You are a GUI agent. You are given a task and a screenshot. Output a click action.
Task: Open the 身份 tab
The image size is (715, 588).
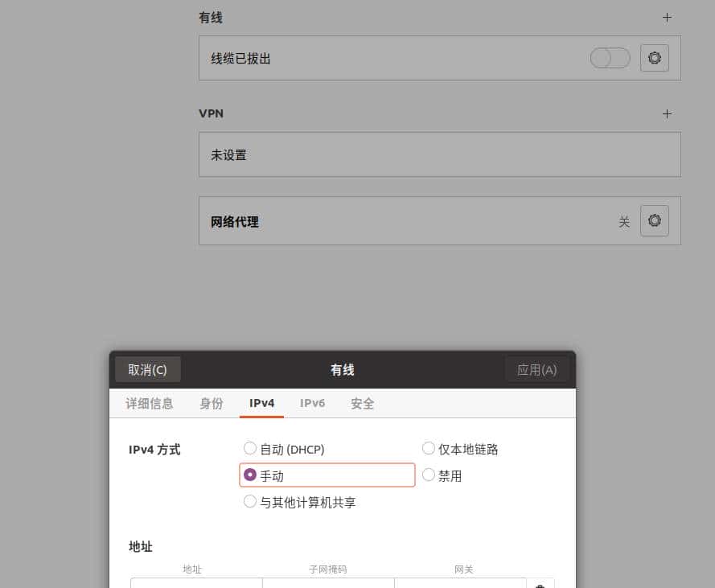211,403
